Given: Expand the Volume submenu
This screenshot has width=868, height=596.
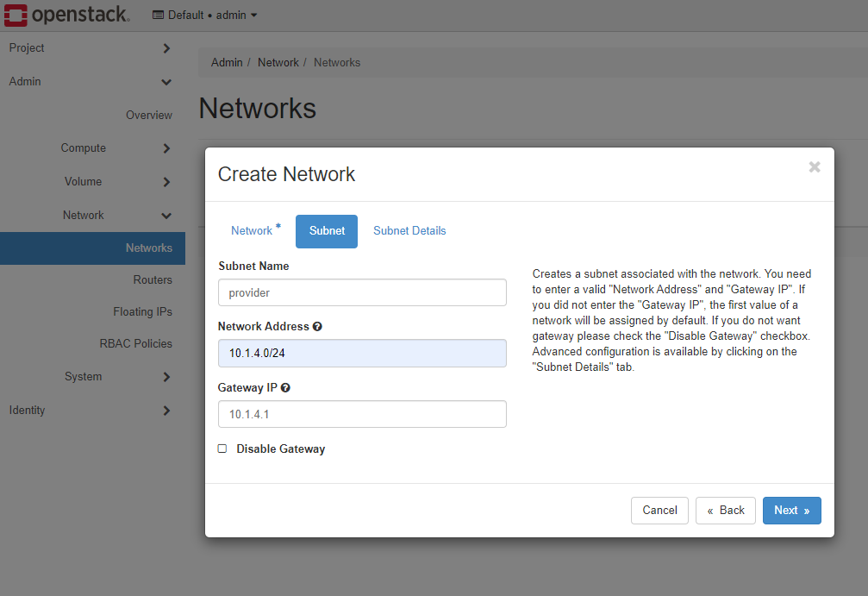Looking at the screenshot, I should [116, 182].
